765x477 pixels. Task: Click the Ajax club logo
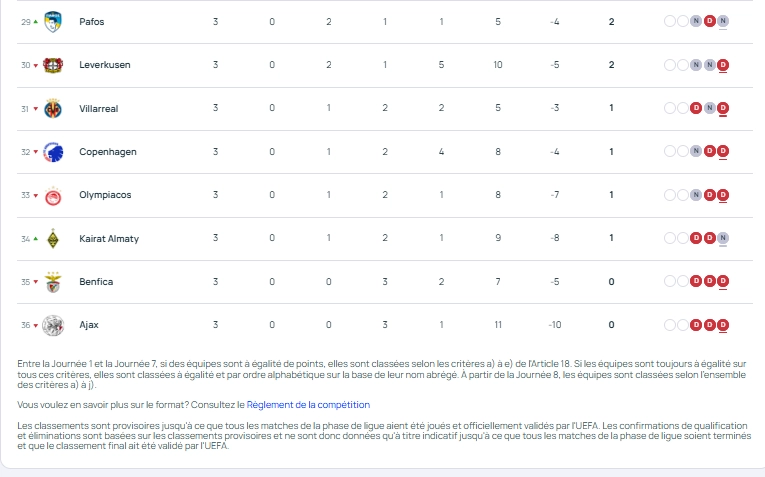(x=53, y=325)
